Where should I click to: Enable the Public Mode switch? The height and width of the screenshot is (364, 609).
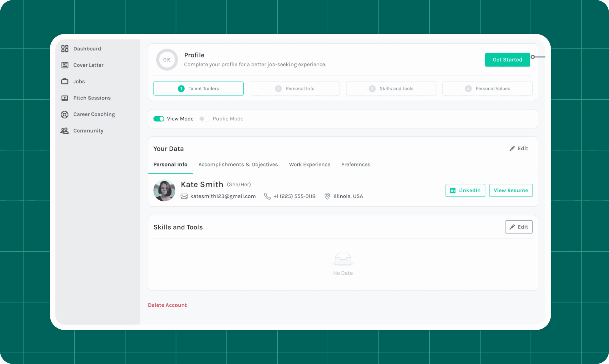coord(204,119)
